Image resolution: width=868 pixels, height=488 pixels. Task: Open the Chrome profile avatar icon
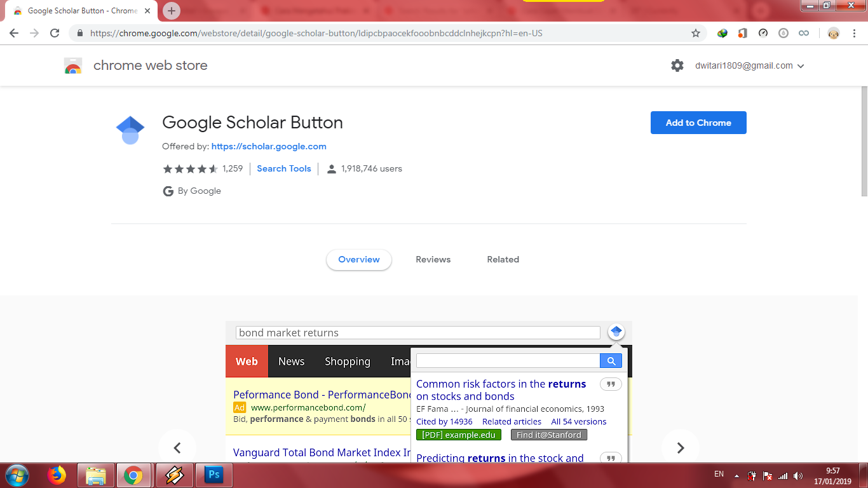pos(833,33)
